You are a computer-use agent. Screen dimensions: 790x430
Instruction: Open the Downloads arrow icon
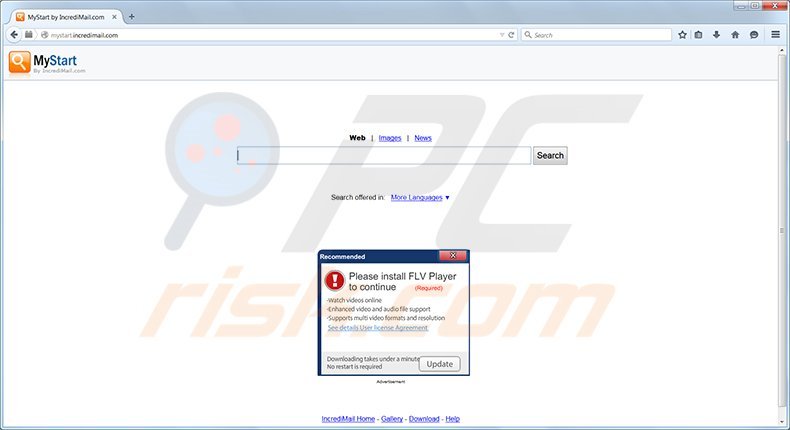[x=716, y=35]
